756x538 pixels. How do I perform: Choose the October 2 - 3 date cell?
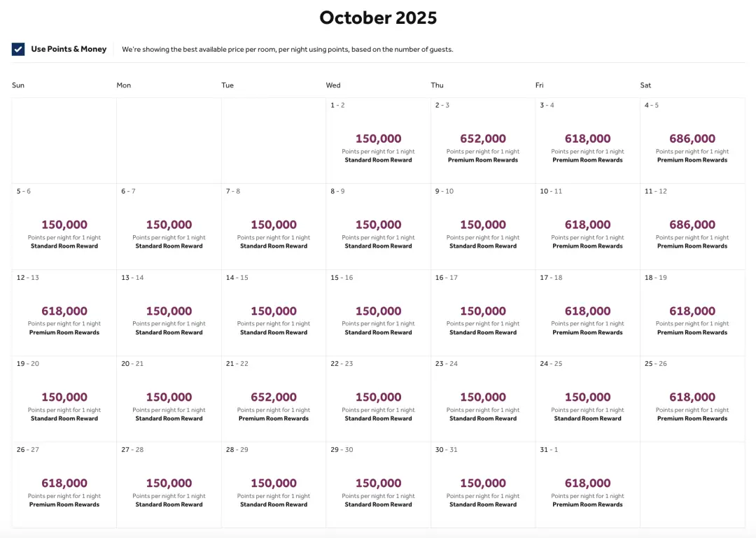[x=483, y=141]
